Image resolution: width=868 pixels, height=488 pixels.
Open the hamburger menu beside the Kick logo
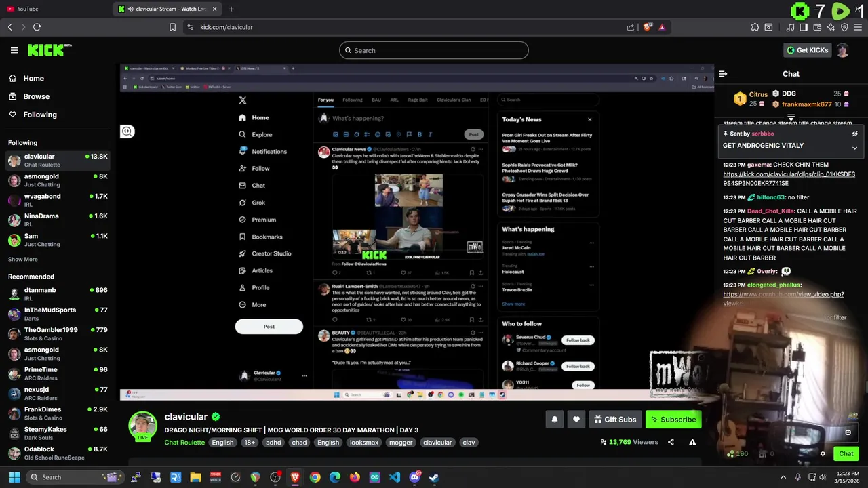point(14,50)
